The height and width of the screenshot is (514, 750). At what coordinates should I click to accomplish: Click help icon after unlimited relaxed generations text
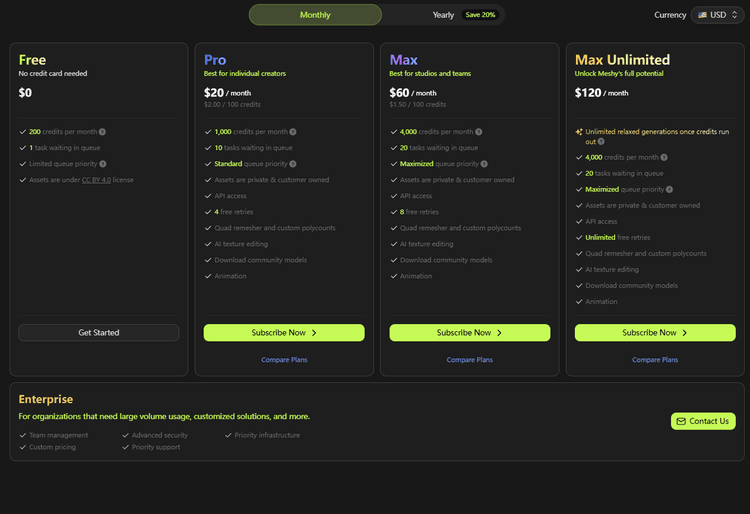[601, 142]
